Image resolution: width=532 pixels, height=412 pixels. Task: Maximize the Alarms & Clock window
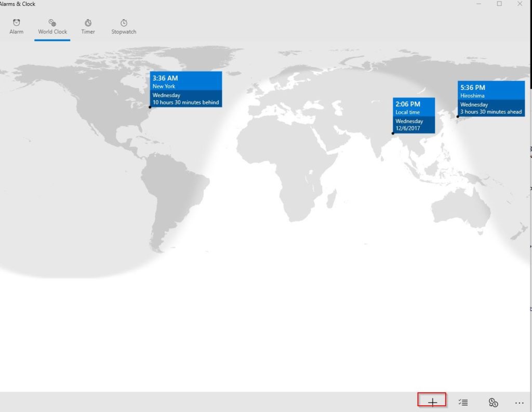pyautogui.click(x=499, y=4)
